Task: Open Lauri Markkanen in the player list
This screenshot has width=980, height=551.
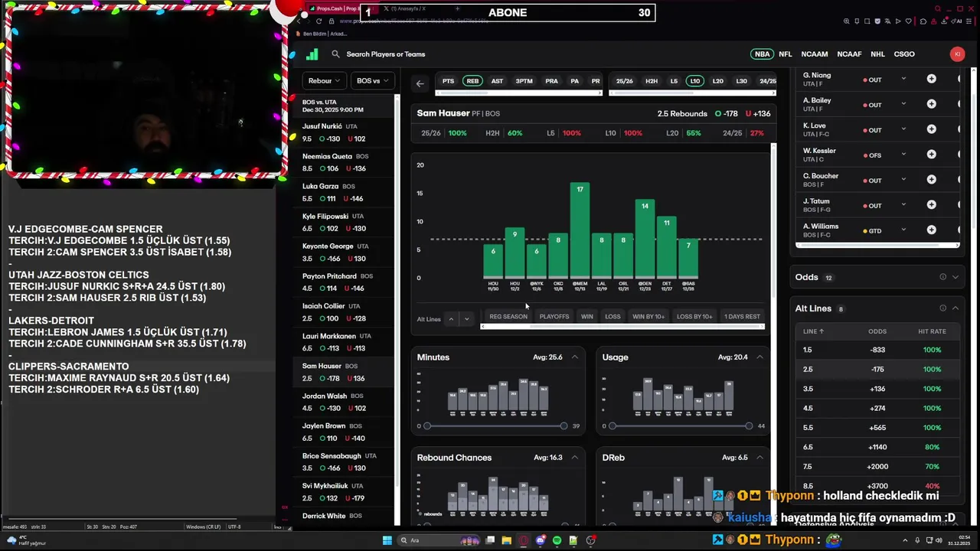Action: [x=343, y=342]
